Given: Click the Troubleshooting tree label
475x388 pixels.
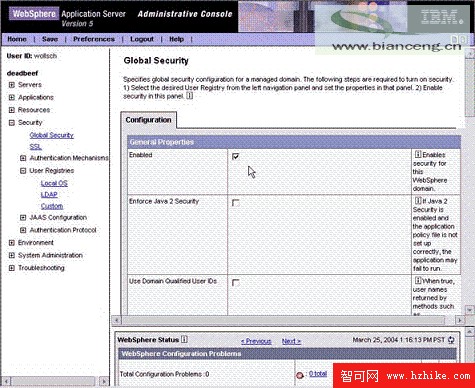Looking at the screenshot, I should [41, 268].
